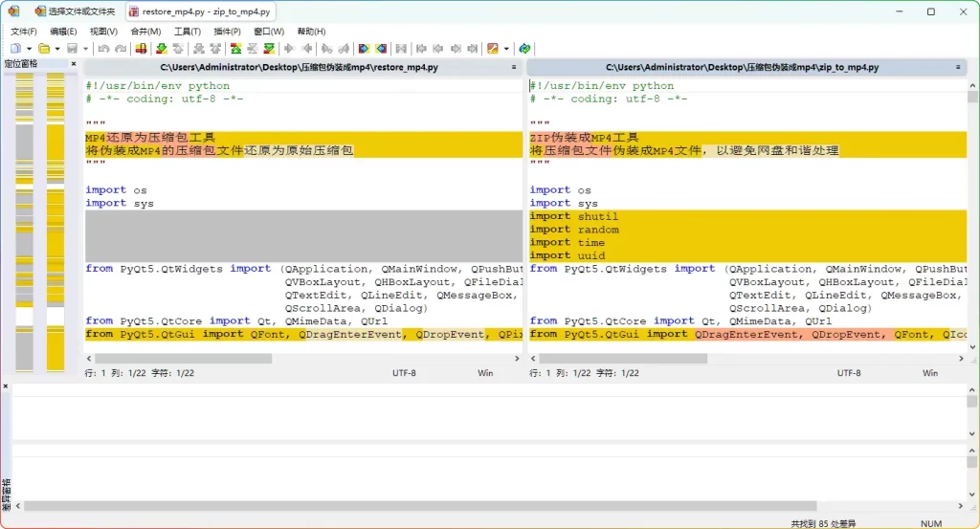Click right pane 'Win' line ending status
This screenshot has height=529, width=980.
click(x=930, y=373)
